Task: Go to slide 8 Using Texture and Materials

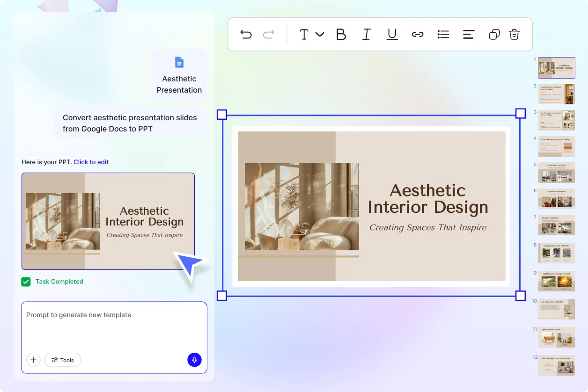Action: (x=557, y=253)
